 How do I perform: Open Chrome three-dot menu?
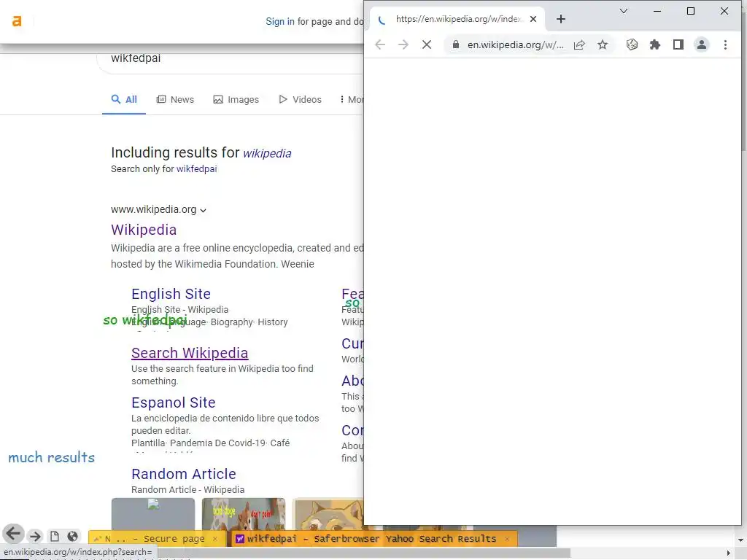[x=725, y=44]
